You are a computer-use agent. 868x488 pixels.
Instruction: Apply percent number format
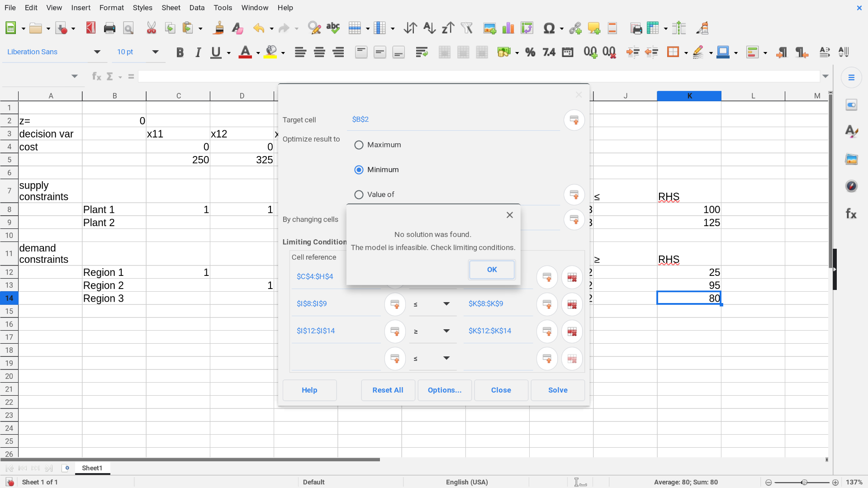[530, 52]
